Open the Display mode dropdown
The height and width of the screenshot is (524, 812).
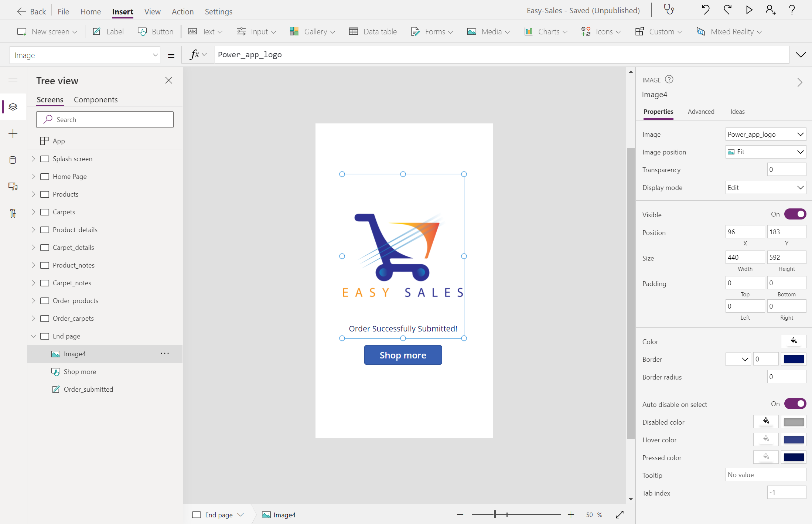click(765, 188)
